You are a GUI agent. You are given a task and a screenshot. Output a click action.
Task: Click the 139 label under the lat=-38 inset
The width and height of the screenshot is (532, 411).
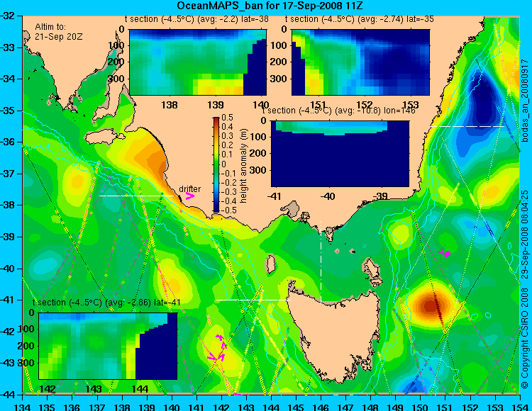pos(216,105)
